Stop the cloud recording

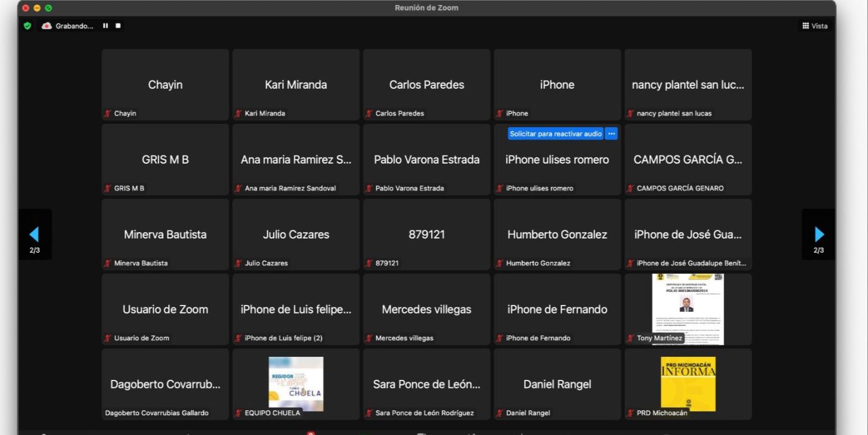click(x=118, y=26)
